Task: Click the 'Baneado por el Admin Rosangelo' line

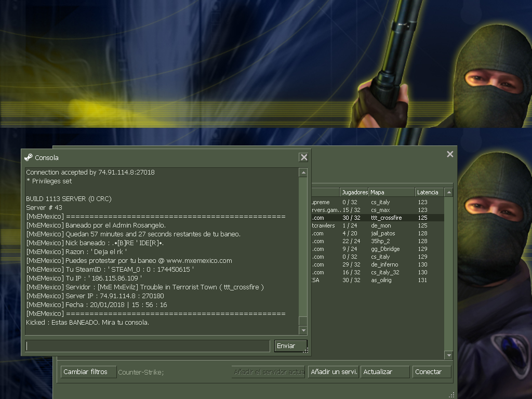Action: pyautogui.click(x=96, y=225)
